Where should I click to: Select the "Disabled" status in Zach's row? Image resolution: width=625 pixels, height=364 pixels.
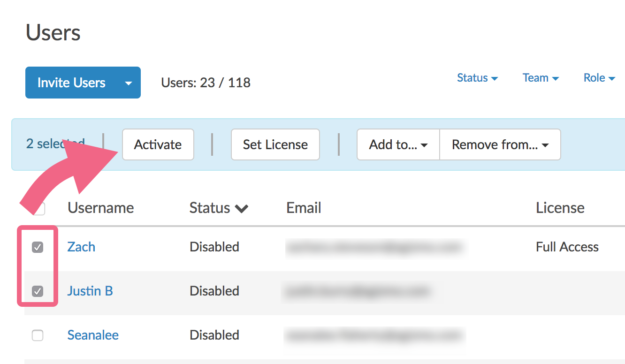pyautogui.click(x=214, y=247)
